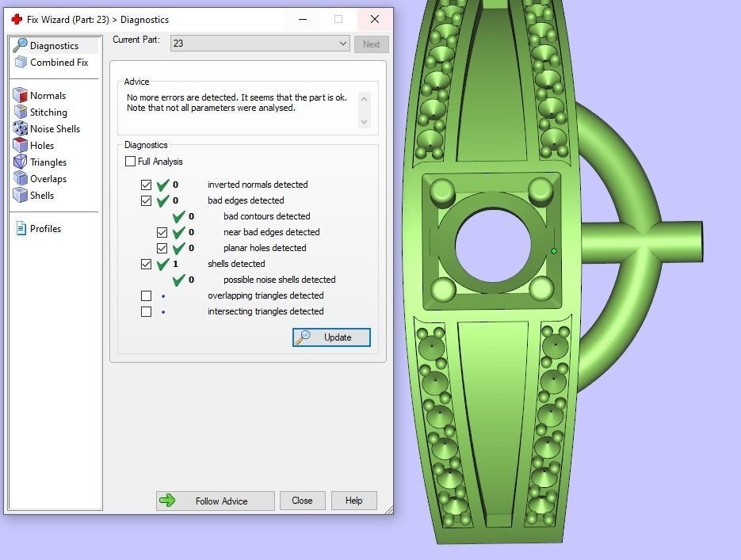The image size is (741, 560).
Task: Click green checkmark beside inverted normals
Action: (163, 185)
